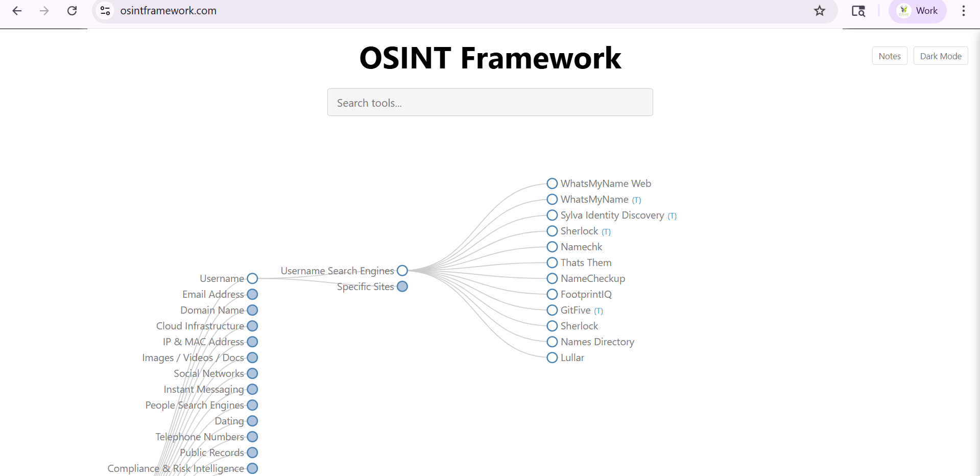Viewport: 980px width, 476px height.
Task: Open the FootprintIQ link
Action: coord(586,294)
